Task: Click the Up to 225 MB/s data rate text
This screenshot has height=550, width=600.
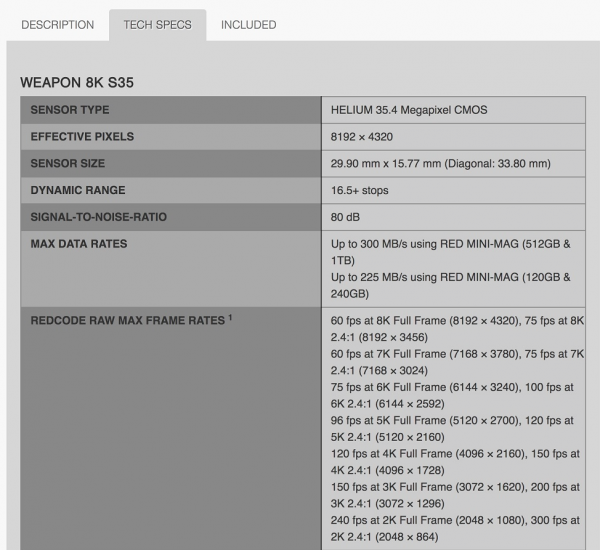Action: point(450,279)
